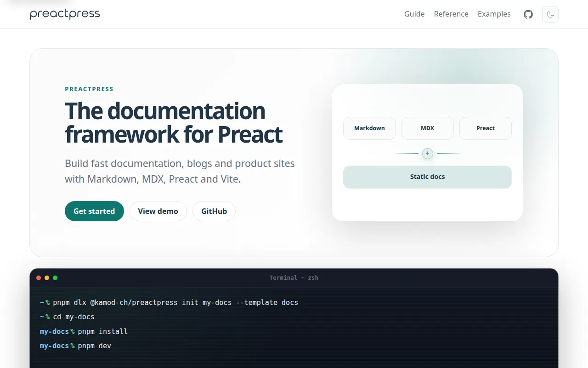
Task: Click the PREACTPRESS eyebrow label
Action: pyautogui.click(x=89, y=89)
